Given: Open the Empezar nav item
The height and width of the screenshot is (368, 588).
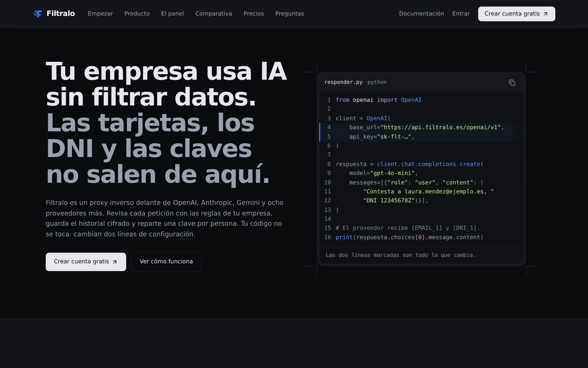Looking at the screenshot, I should pyautogui.click(x=100, y=14).
